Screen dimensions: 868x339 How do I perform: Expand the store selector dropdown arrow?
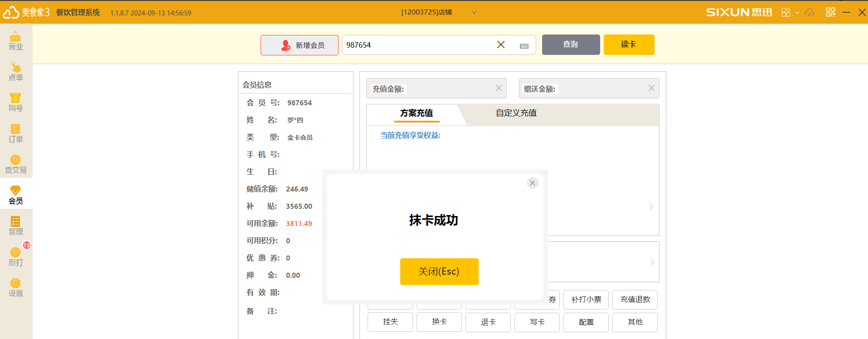(474, 12)
